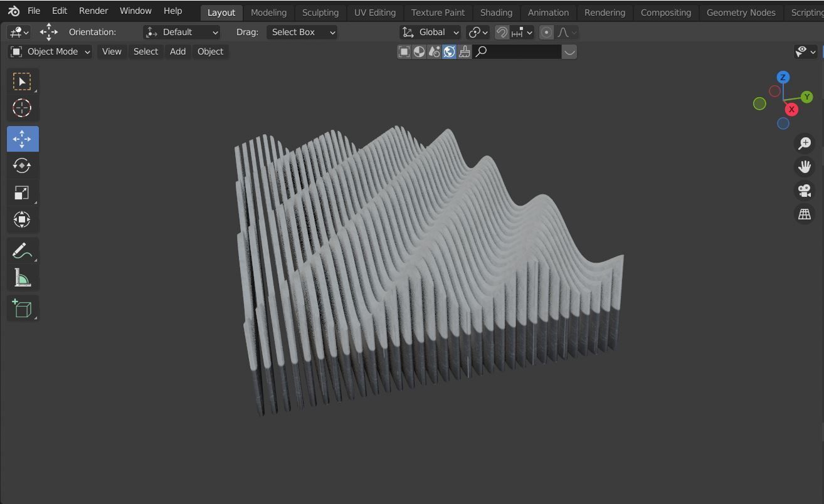824x504 pixels.
Task: Click the Y axis on navigation gizmo
Action: point(807,97)
